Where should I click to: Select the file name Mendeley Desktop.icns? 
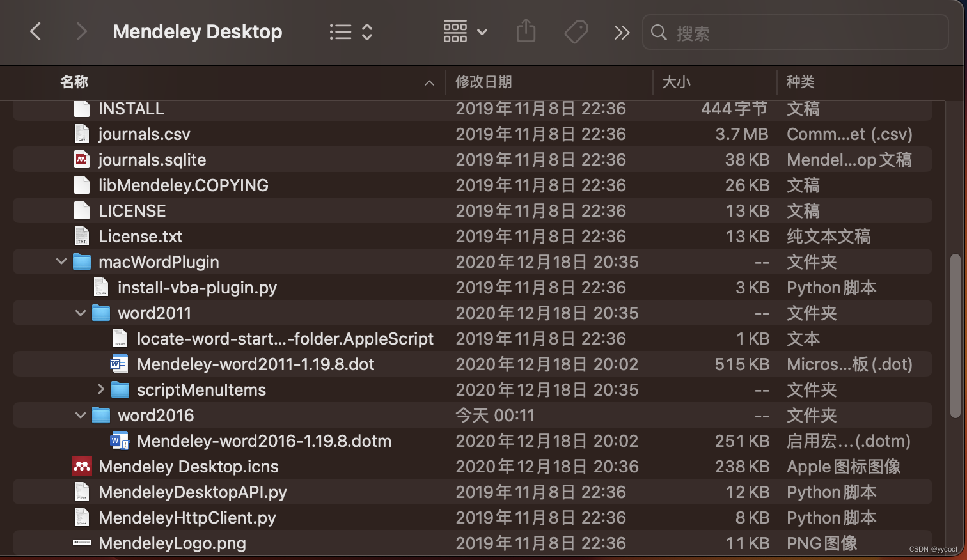point(189,467)
